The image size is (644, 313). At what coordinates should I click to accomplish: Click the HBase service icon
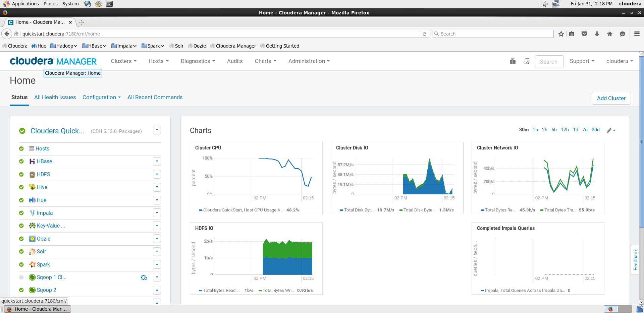[x=32, y=161]
